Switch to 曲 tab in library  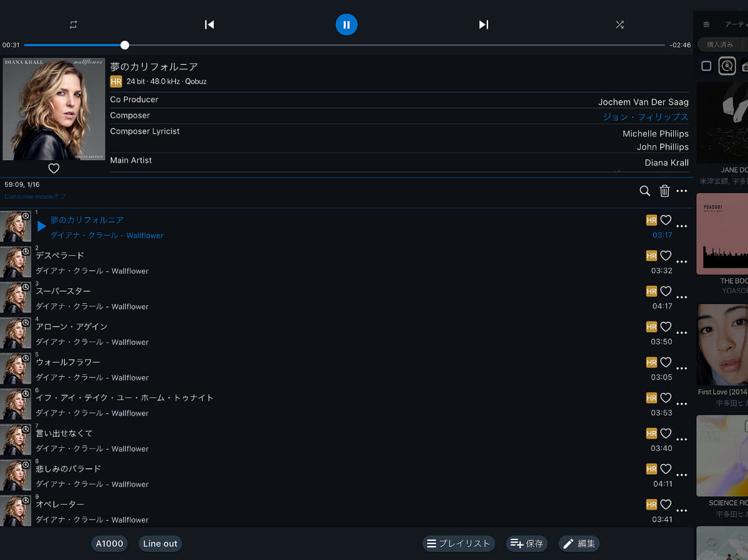click(706, 24)
